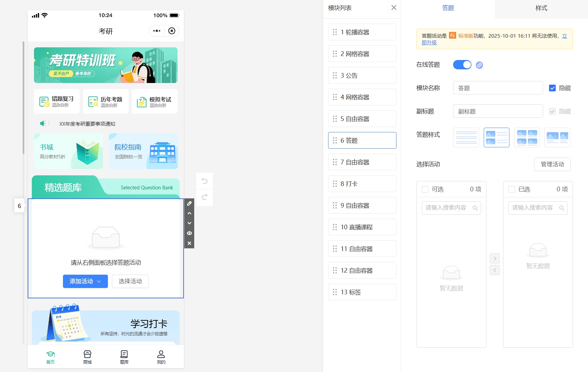Select 8 打卡 in the module list
The image size is (588, 372).
coord(362,184)
